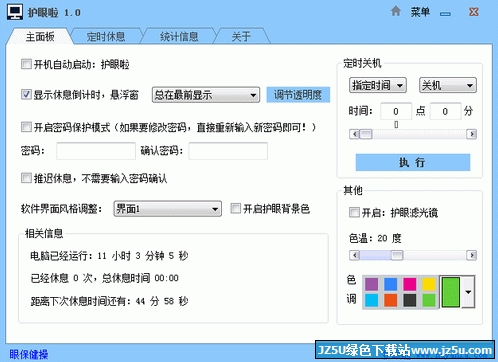Enable 开启密码保护模式 checkbox
Viewport: 498px width, 362px height.
click(x=26, y=127)
